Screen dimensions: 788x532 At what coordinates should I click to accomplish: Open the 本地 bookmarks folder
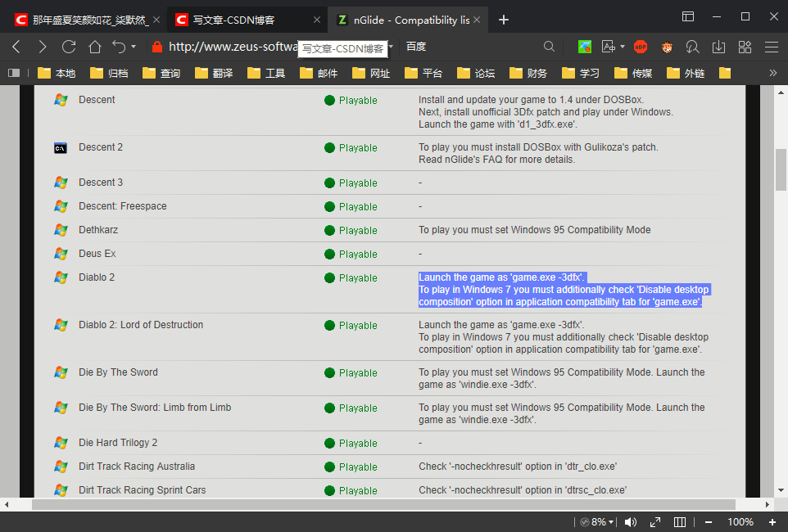pyautogui.click(x=57, y=74)
